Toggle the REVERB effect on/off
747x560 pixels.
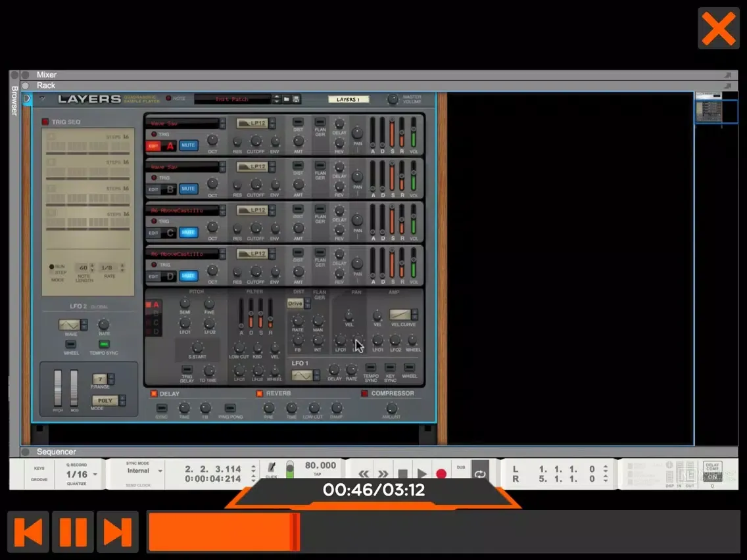click(x=260, y=393)
